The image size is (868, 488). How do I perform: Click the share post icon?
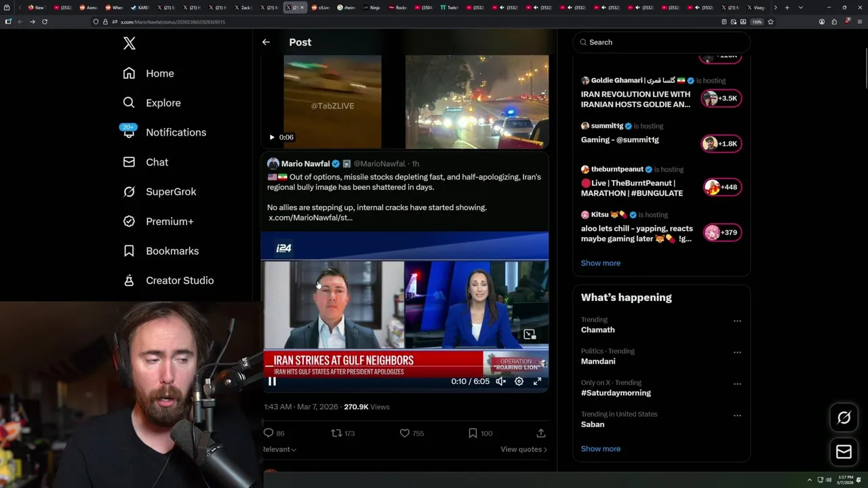[x=541, y=433]
